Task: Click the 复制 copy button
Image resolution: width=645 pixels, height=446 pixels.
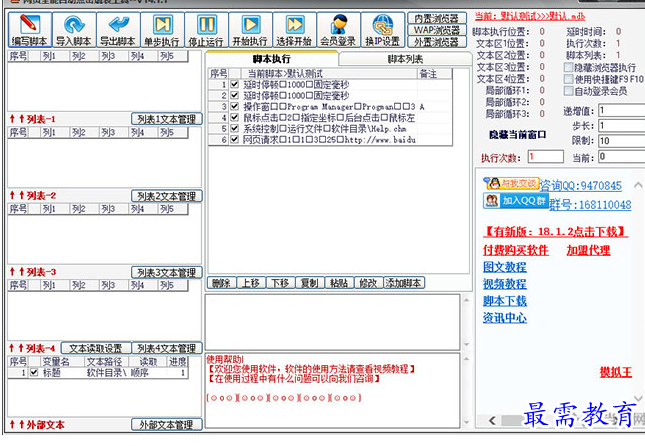Action: [x=309, y=283]
